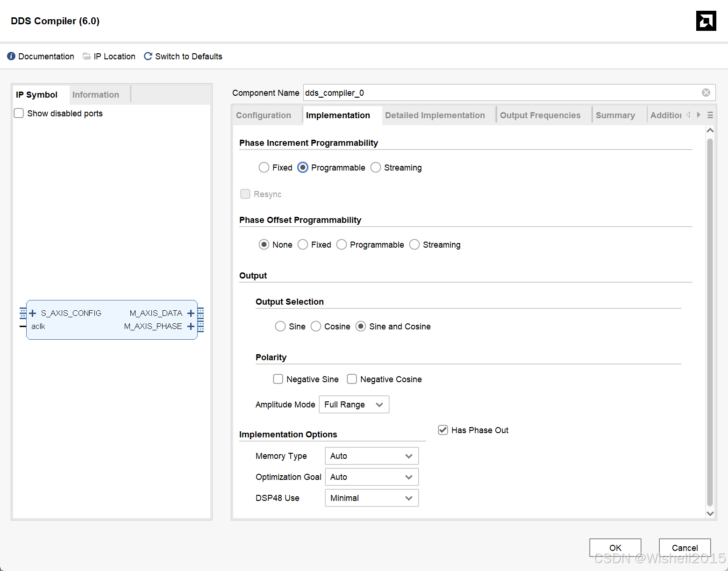Open Memory Type dropdown

click(x=372, y=456)
